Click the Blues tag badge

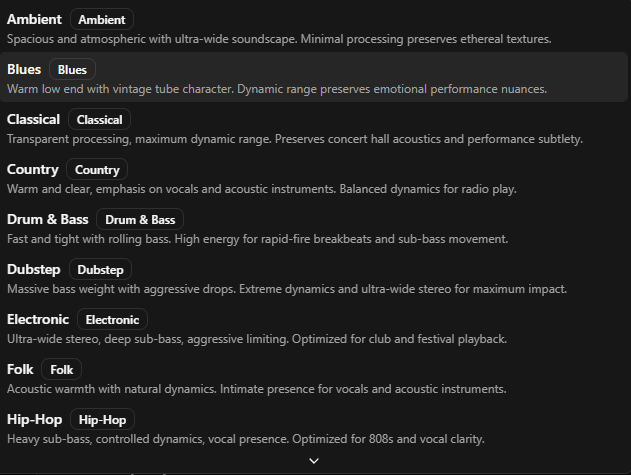coord(72,70)
